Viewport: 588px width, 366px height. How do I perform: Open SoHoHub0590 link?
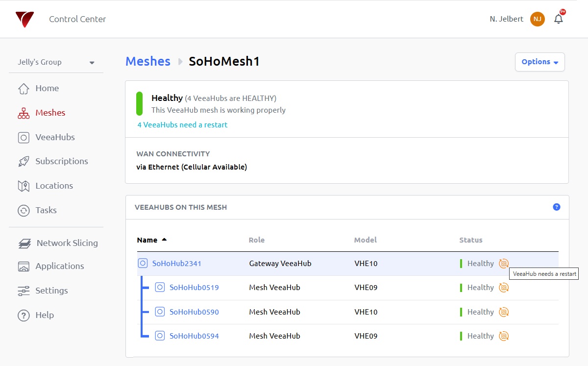194,312
